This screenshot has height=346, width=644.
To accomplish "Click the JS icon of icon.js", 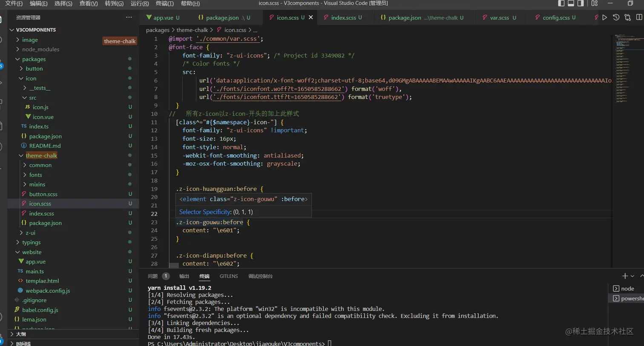I will coord(27,107).
